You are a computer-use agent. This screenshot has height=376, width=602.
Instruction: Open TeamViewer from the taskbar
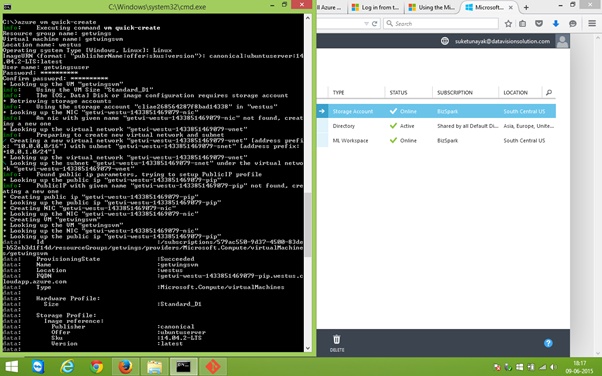(38, 367)
